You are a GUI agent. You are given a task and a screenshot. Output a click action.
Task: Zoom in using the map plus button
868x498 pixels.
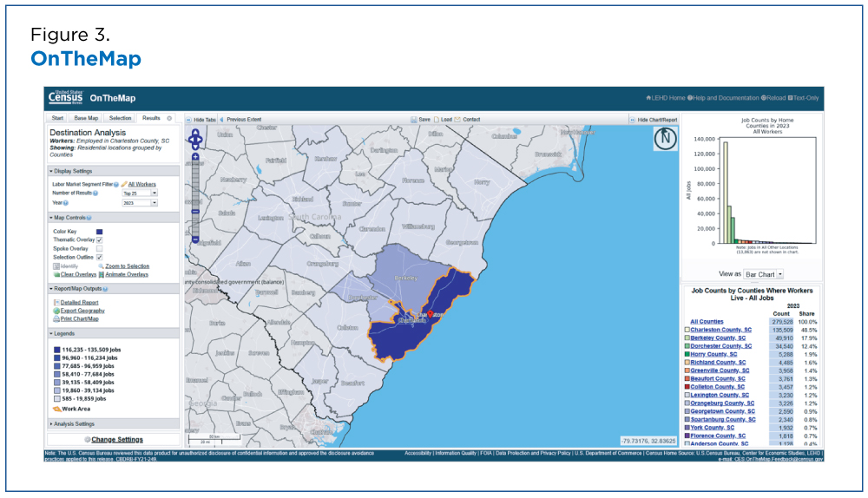[x=195, y=157]
